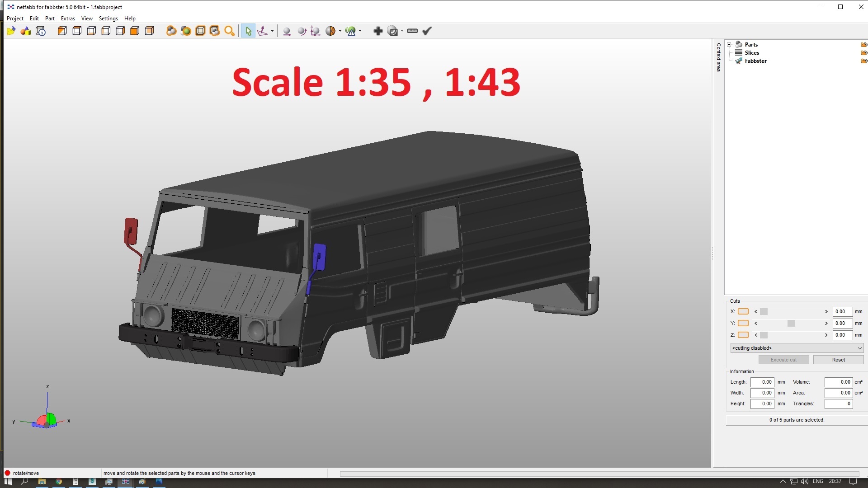The height and width of the screenshot is (488, 868).
Task: Enable the X axis cut checkbox
Action: 743,311
